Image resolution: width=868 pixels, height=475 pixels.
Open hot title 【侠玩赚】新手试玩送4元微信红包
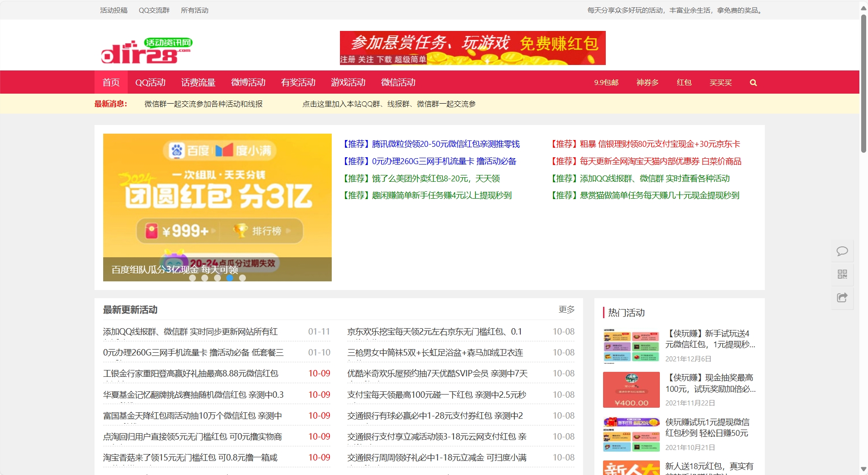point(710,339)
